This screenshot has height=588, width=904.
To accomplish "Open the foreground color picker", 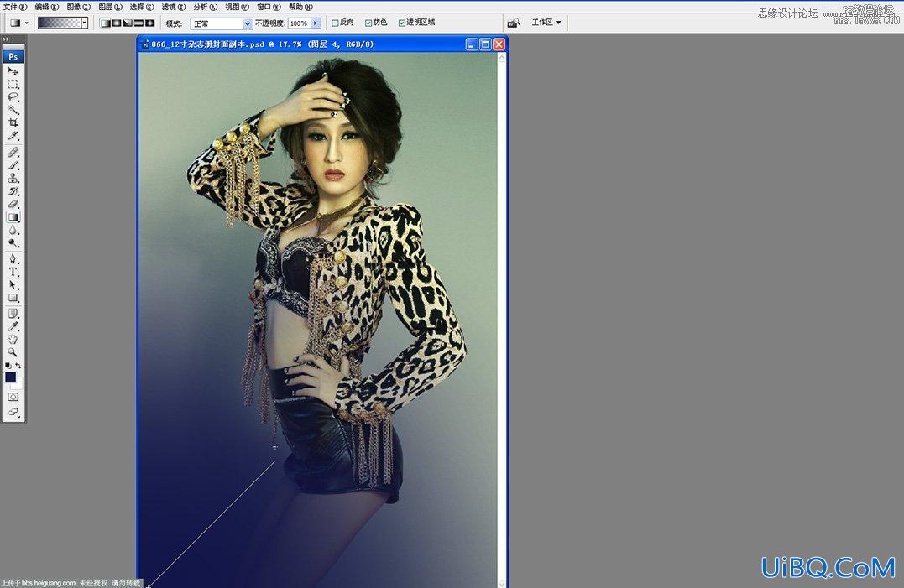I will coord(10,377).
